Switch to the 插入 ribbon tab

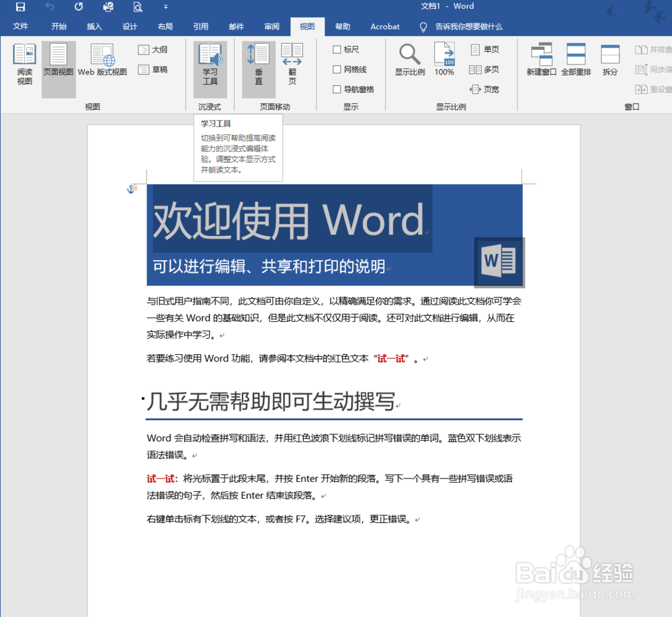[94, 27]
